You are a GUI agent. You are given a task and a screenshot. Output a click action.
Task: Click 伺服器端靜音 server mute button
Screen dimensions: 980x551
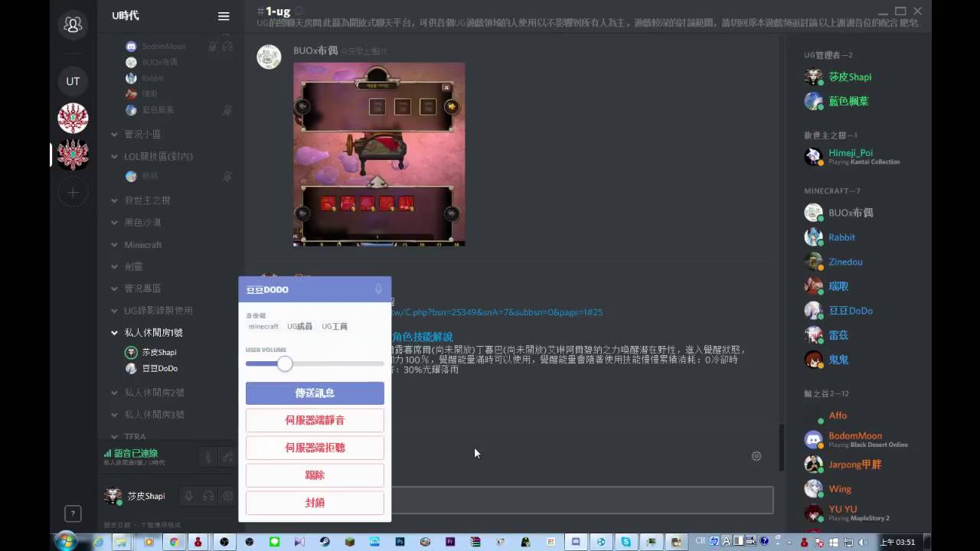(315, 420)
